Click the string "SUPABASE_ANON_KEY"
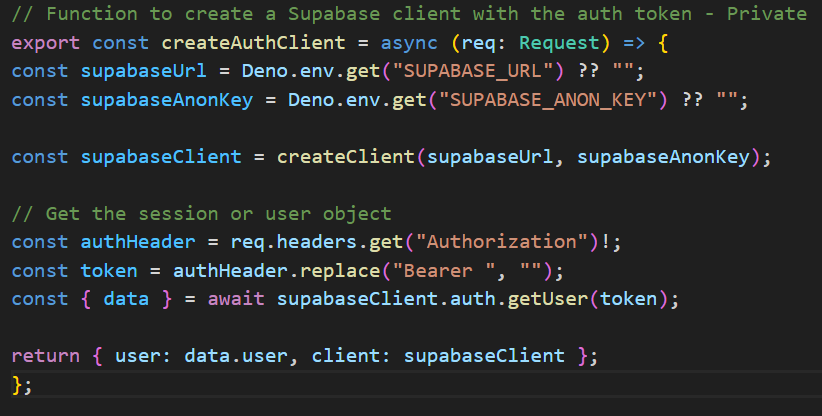This screenshot has height=416, width=822. point(547,100)
